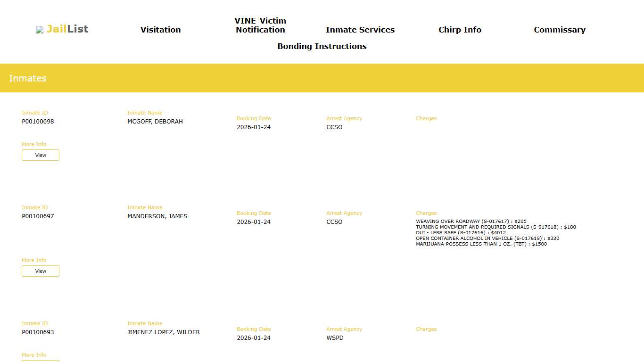Click inmate name MCGOFF, DEBORAH
644x362 pixels.
point(155,122)
